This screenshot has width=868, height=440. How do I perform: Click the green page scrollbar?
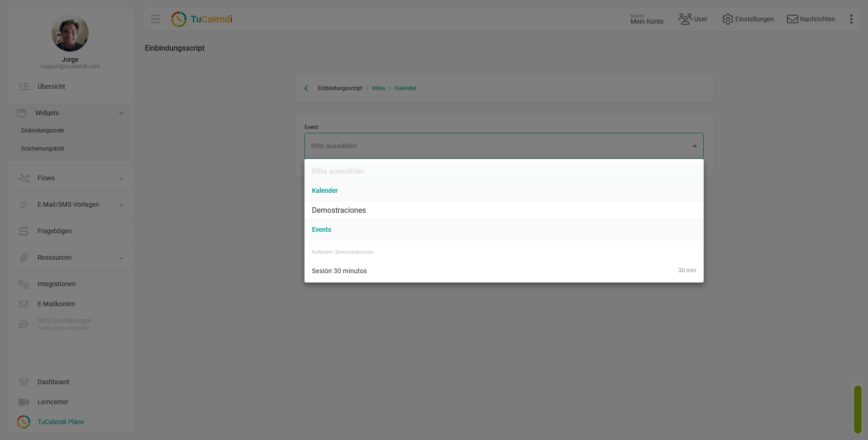click(x=858, y=409)
